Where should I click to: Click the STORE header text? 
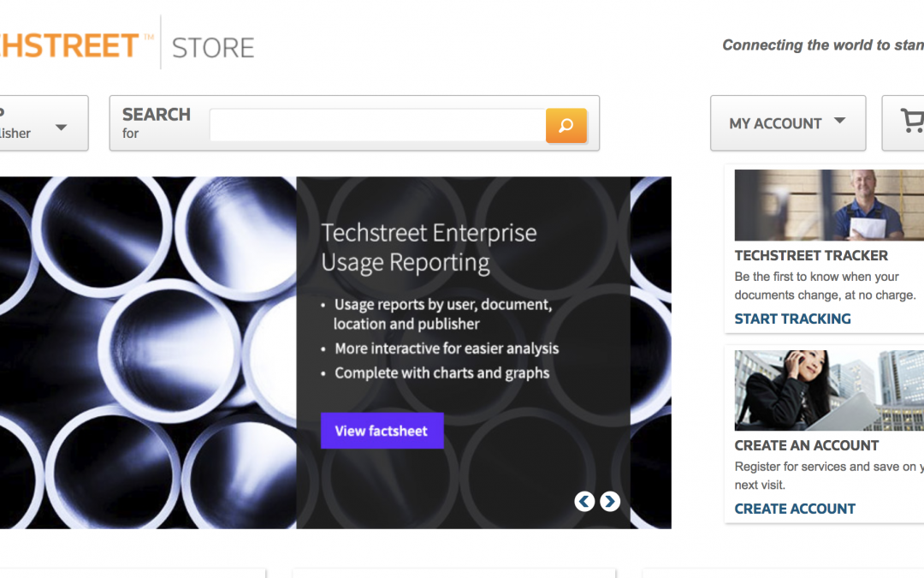click(213, 48)
